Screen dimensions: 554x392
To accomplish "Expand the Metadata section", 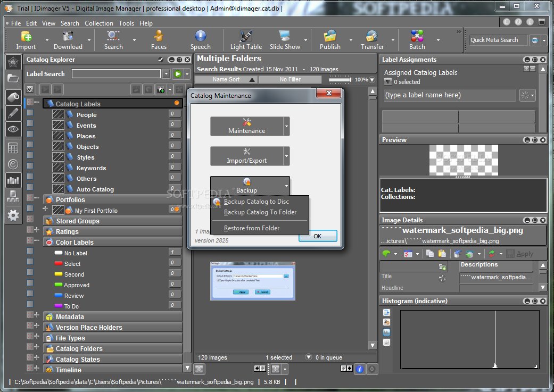I will (x=37, y=315).
